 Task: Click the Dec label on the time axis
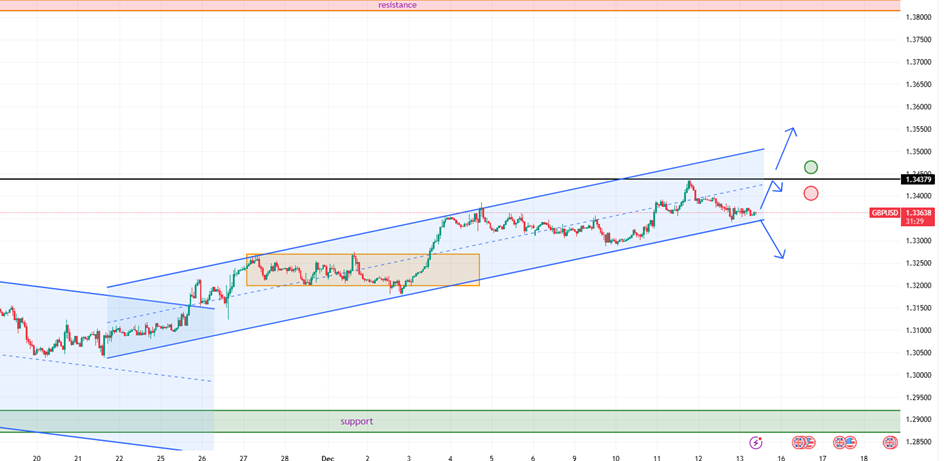click(327, 456)
